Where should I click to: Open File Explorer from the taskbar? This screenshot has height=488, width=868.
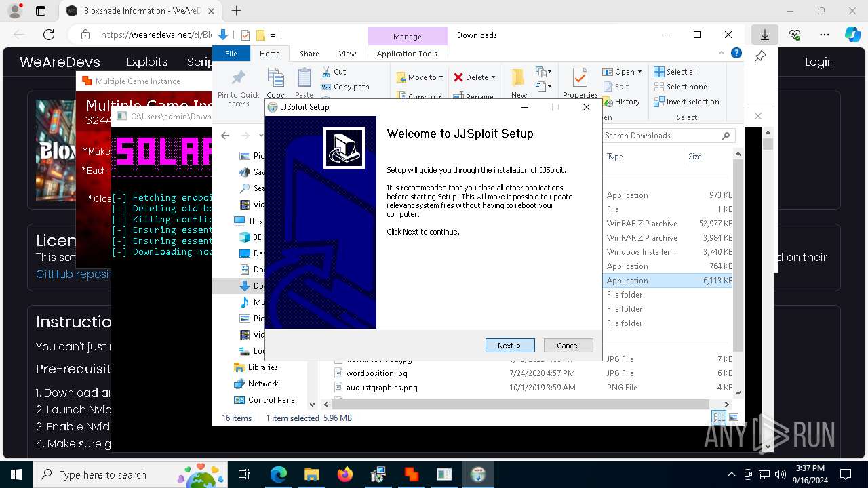click(311, 474)
